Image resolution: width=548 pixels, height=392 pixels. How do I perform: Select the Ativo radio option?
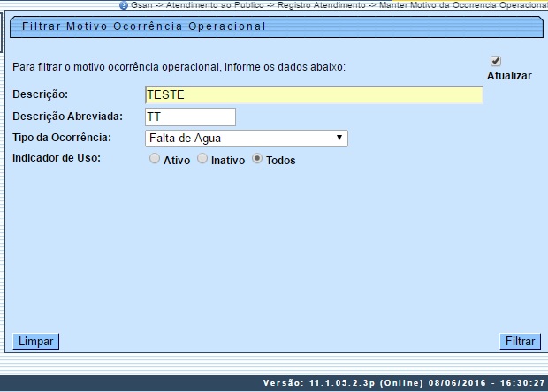155,158
